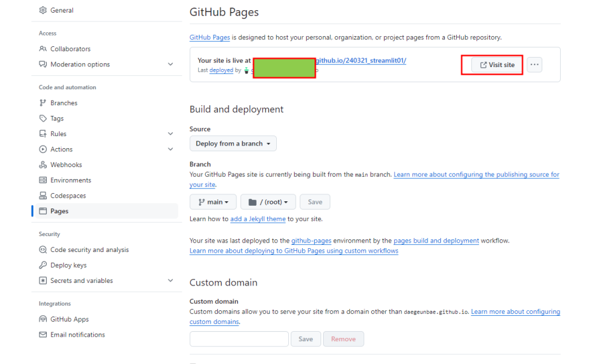Click the Environments server icon
The width and height of the screenshot is (593, 364).
point(42,180)
